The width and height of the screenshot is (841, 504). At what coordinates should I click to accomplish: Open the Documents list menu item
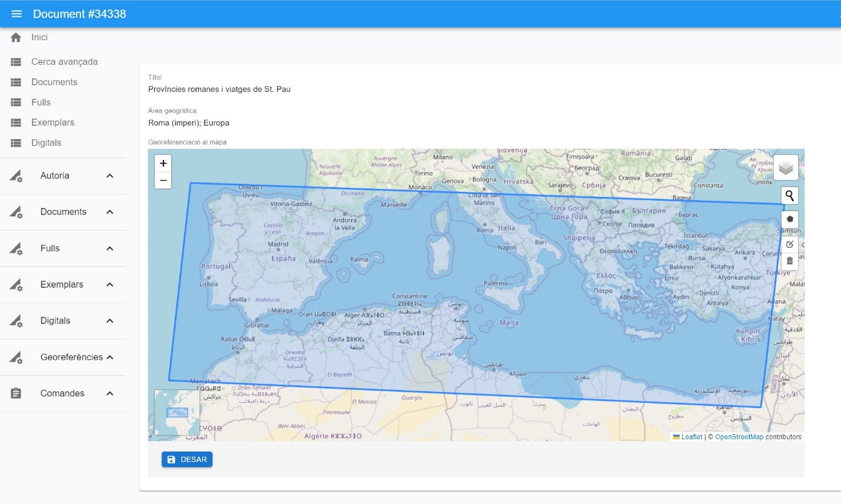(54, 82)
